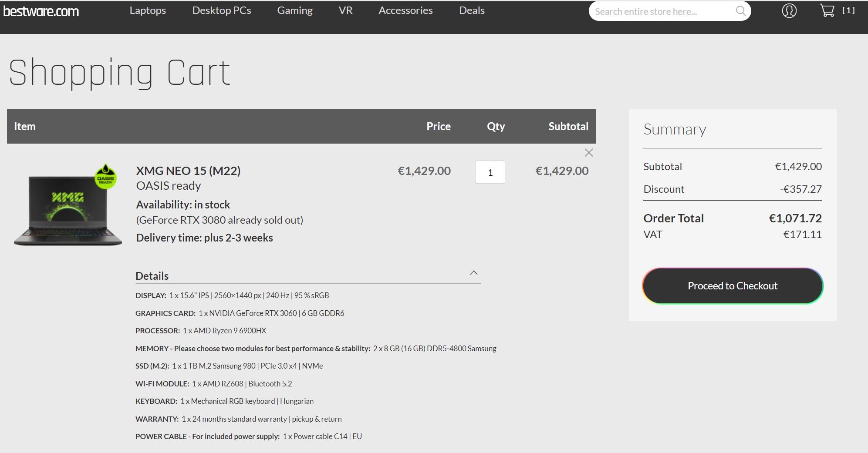Click the WARRANTY detail line
Screen dimensions: 868x453
(238, 419)
